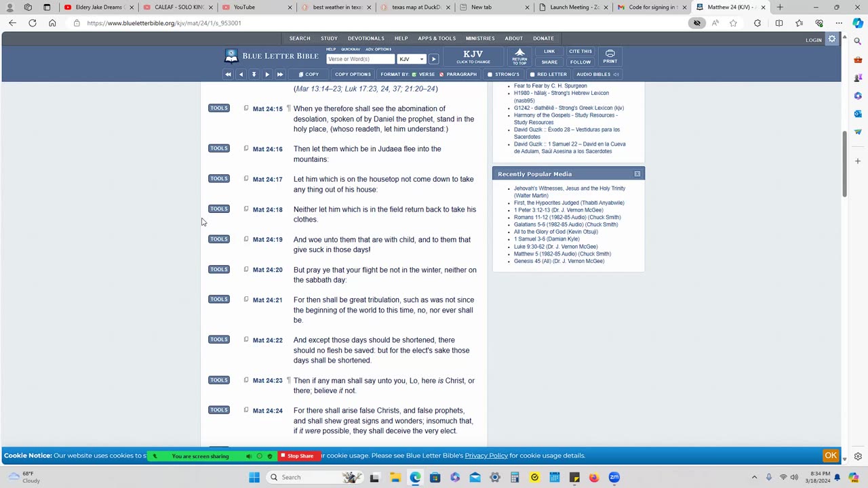Screen dimensions: 868x488
Task: Click the copy icon beside Mat 24:24
Action: [246, 409]
